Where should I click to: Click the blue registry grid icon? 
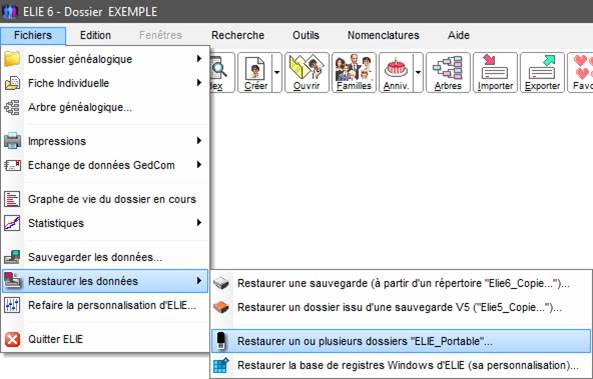click(221, 365)
